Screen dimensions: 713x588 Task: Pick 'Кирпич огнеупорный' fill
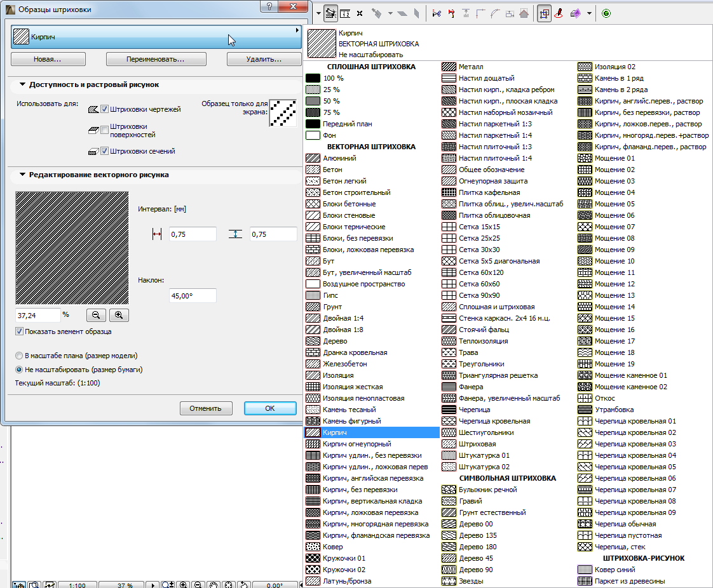click(x=372, y=444)
